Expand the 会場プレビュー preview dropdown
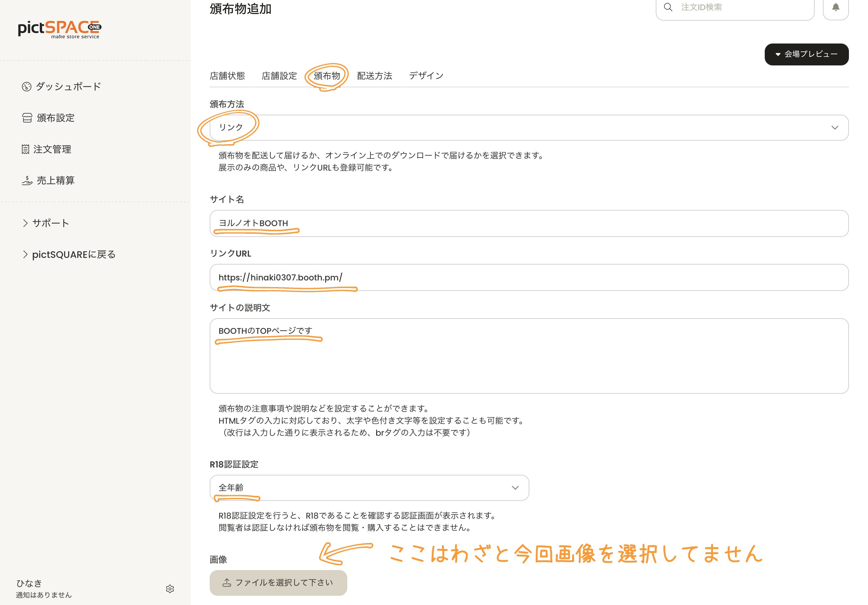The width and height of the screenshot is (868, 605). [x=806, y=54]
